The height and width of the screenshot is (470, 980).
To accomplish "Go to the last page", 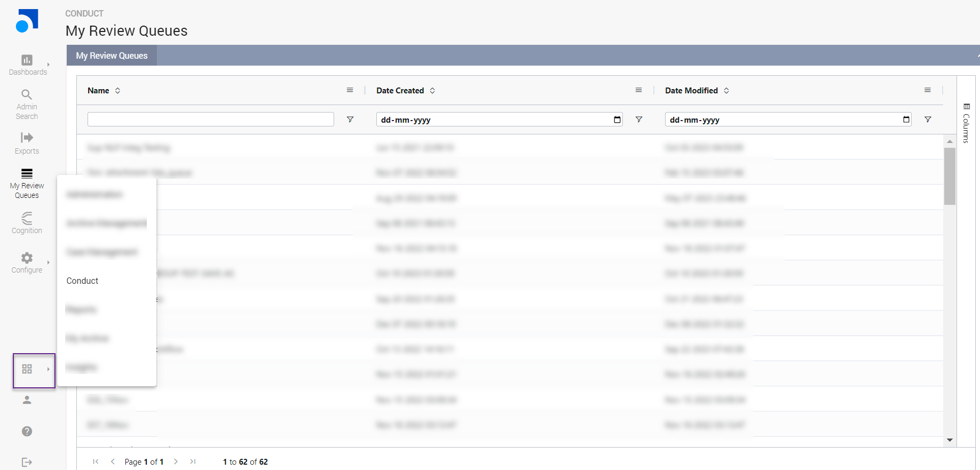I will 193,461.
